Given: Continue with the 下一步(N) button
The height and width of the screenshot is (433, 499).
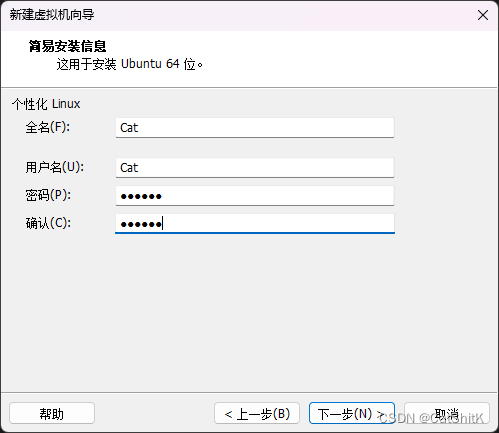Looking at the screenshot, I should (x=352, y=413).
